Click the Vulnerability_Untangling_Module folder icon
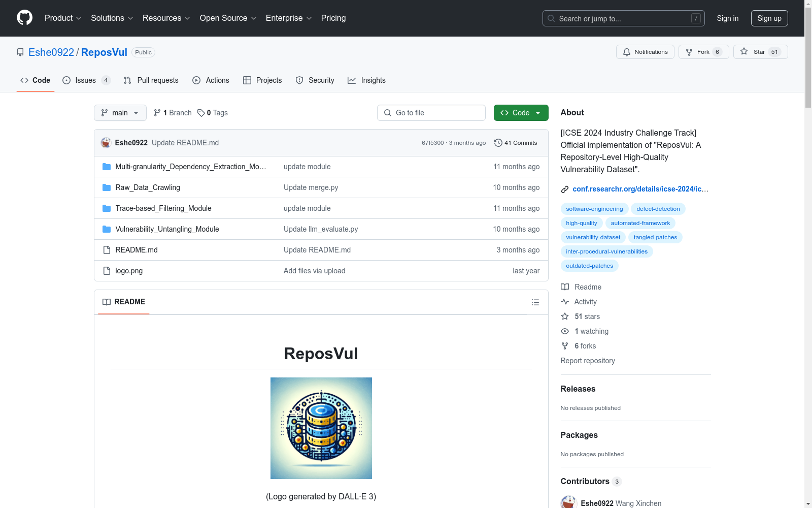 pos(107,229)
